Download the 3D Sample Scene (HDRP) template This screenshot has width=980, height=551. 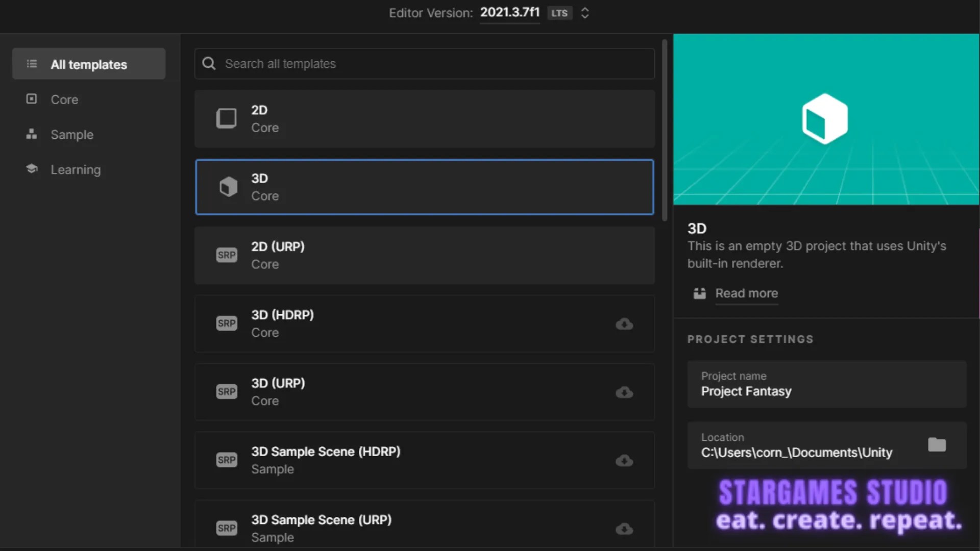click(624, 461)
